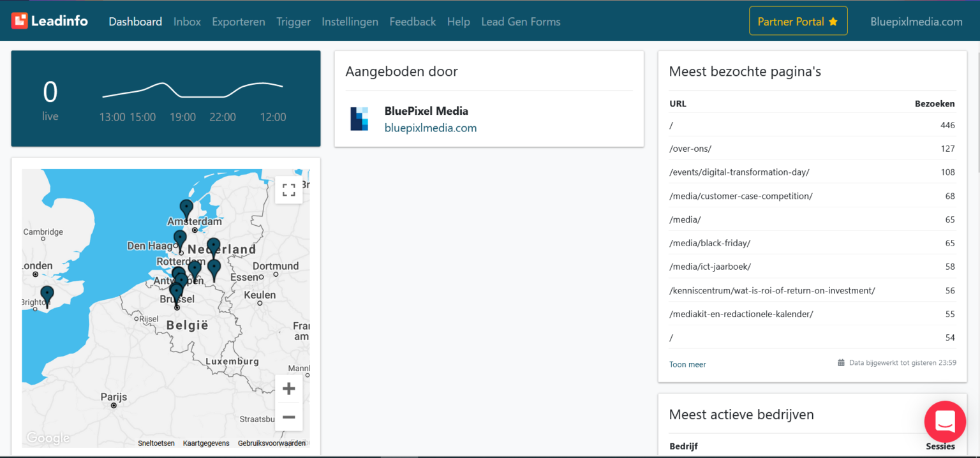Open the Help menu item
This screenshot has height=458, width=980.
click(459, 22)
